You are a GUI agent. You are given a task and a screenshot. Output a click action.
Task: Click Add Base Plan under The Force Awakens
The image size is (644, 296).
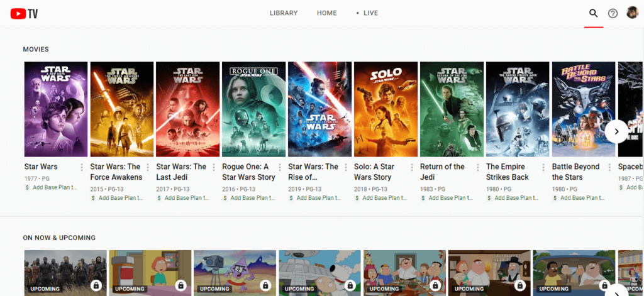point(121,198)
